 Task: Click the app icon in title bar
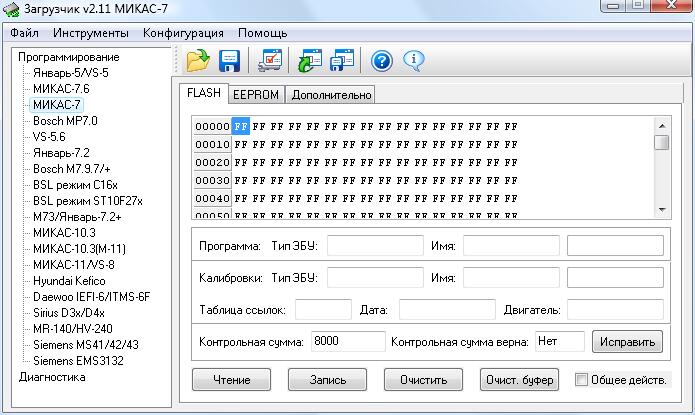click(x=11, y=9)
